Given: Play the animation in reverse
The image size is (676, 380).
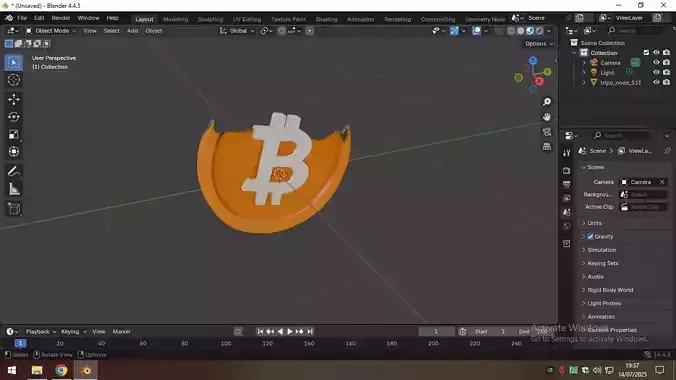Looking at the screenshot, I should pos(280,332).
